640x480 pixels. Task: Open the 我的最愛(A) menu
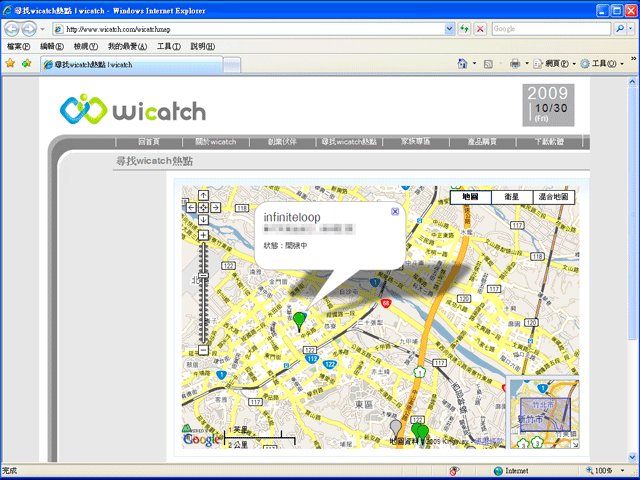[127, 47]
